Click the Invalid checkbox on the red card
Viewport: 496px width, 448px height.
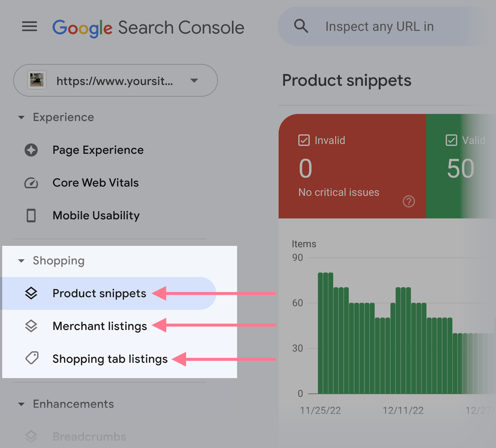coord(304,140)
